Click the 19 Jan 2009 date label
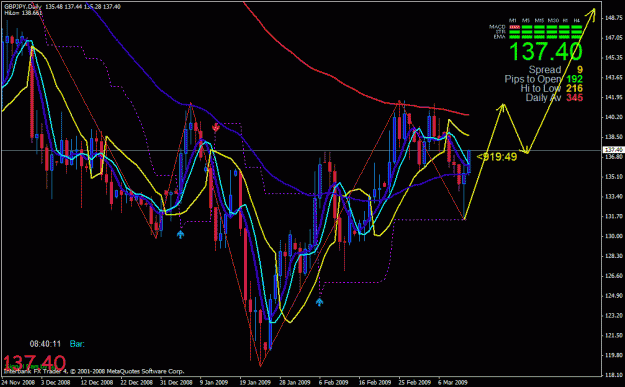 [x=255, y=382]
